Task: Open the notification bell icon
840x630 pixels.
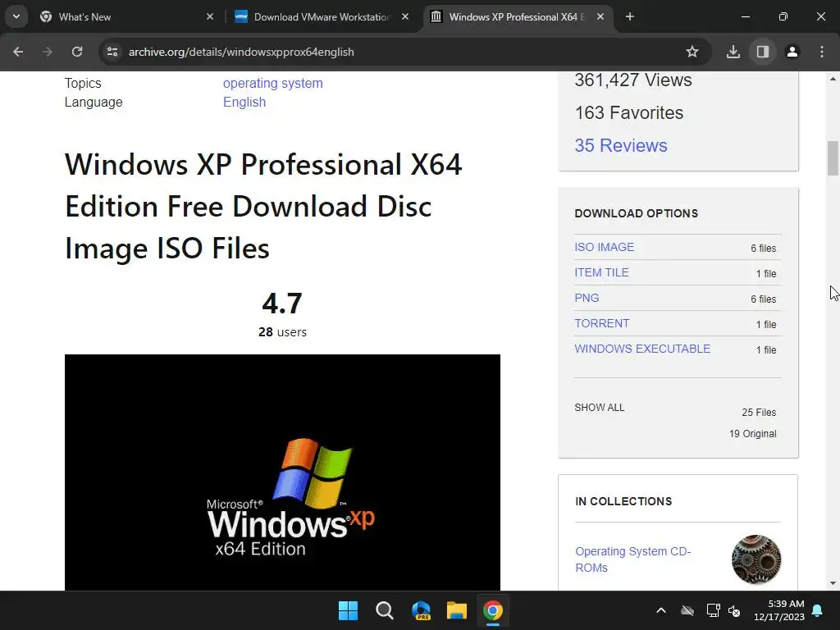Action: (818, 610)
